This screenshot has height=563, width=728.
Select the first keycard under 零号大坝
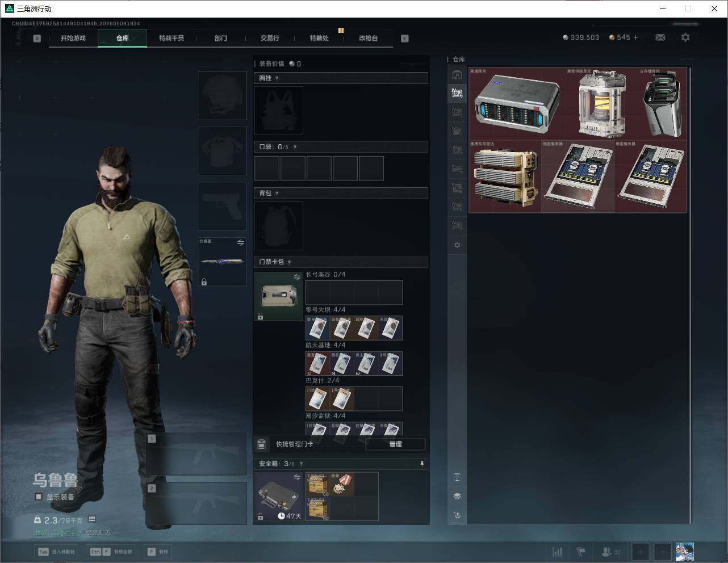[318, 328]
